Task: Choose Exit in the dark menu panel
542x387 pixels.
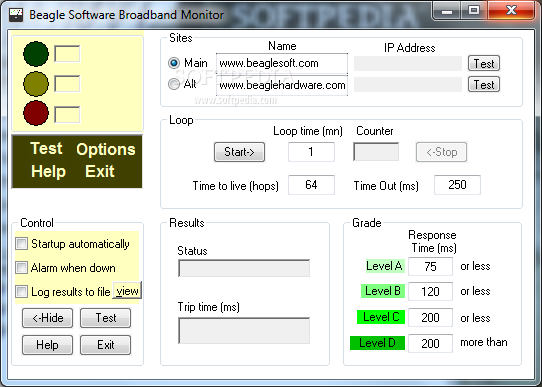Action: [100, 171]
